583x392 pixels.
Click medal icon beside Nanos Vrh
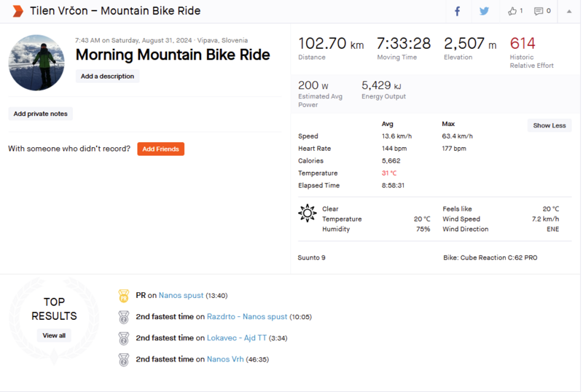[x=124, y=359]
